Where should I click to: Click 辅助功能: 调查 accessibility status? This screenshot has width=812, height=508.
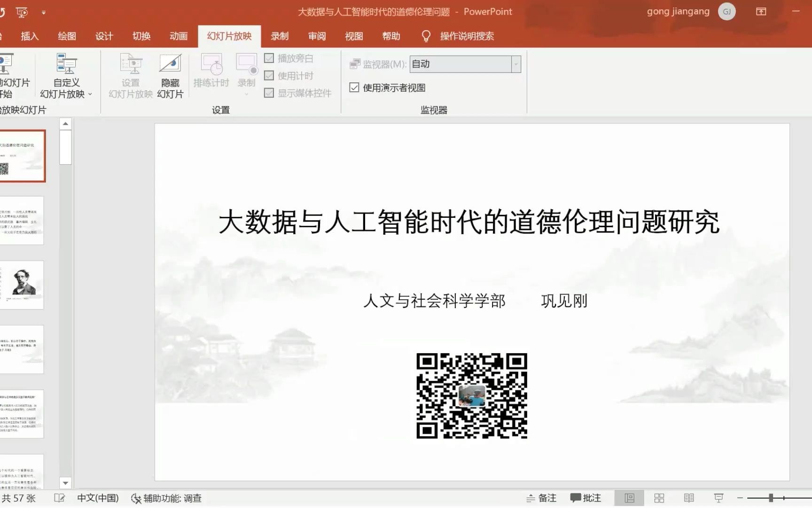pos(166,498)
